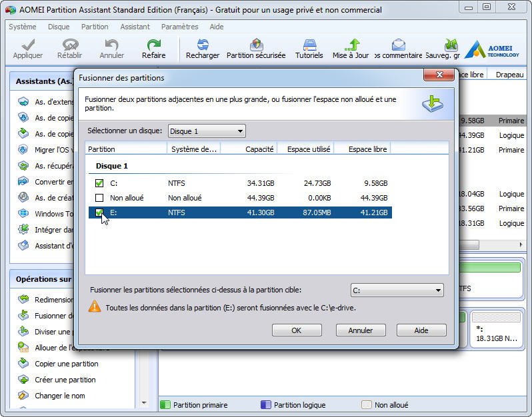Click the Disque 1 group heading

click(x=111, y=166)
